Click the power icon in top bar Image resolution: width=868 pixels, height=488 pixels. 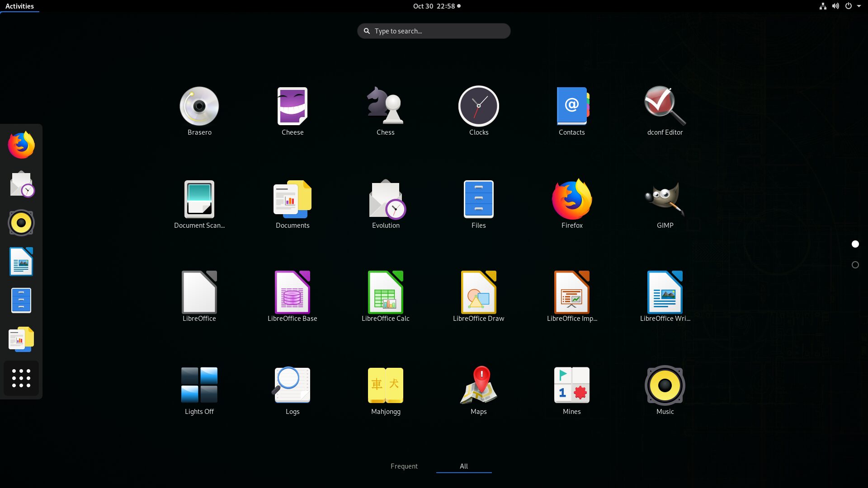[849, 6]
